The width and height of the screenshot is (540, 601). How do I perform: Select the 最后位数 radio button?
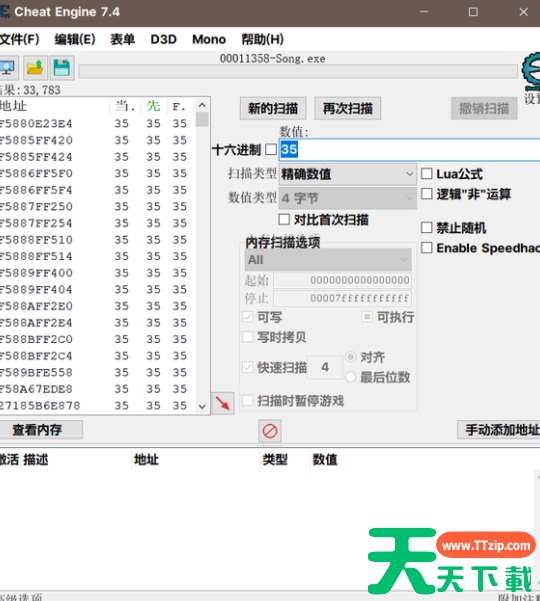(350, 377)
